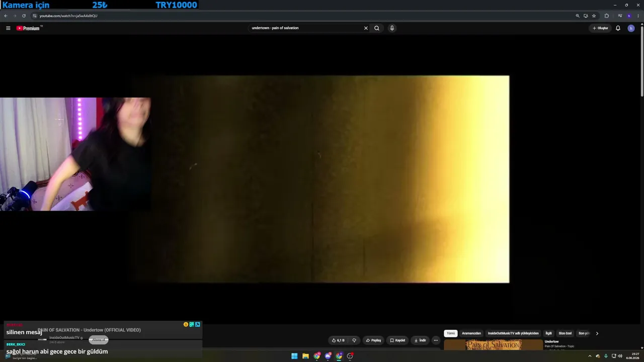The width and height of the screenshot is (644, 362).
Task: Go to the YouTube Premium home logo
Action: click(x=28, y=28)
